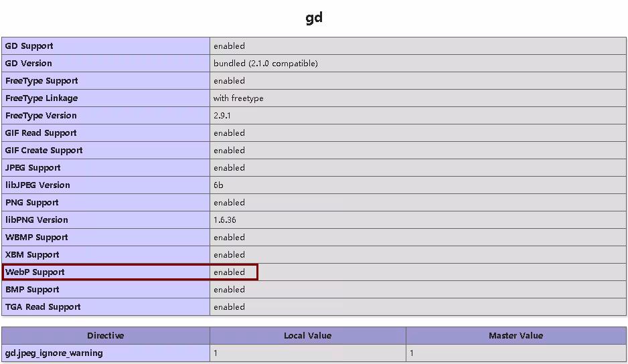Click the GIF Read Support label
The width and height of the screenshot is (628, 364).
tap(41, 133)
